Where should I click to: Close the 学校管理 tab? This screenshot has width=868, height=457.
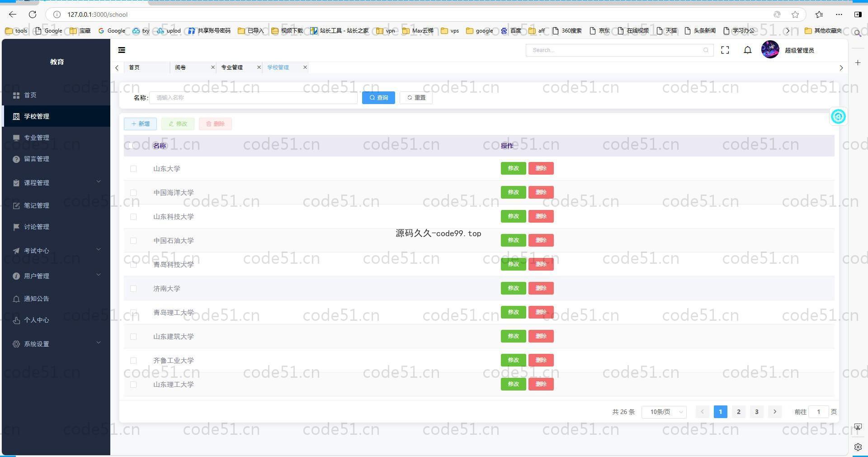305,67
